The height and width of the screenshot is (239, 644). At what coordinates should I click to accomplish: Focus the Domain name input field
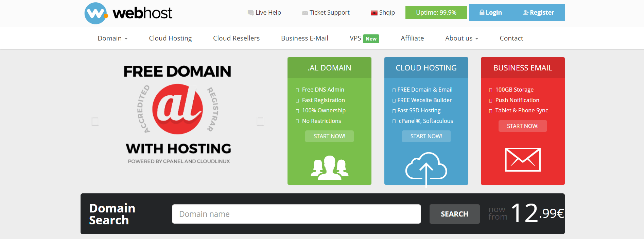296,214
